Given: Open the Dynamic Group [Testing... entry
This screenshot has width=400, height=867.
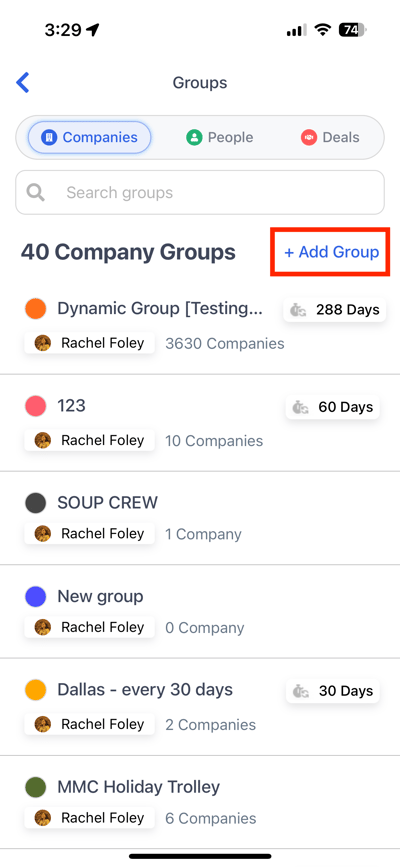Looking at the screenshot, I should [200, 326].
